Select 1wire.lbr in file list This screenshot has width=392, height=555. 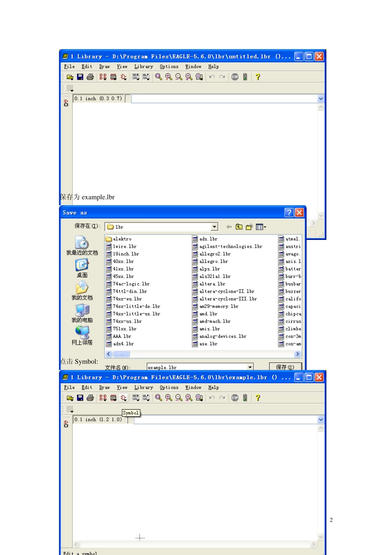point(121,246)
